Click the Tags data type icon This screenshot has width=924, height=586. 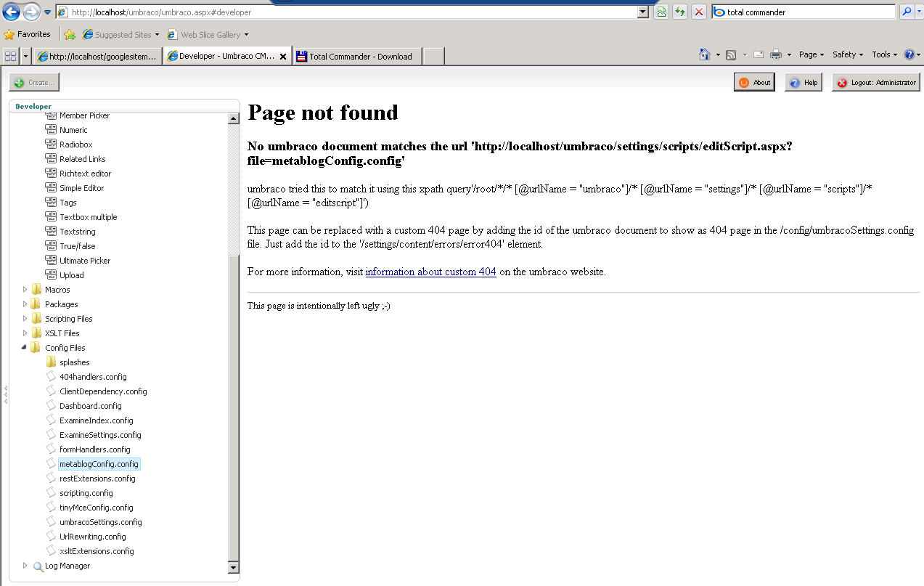click(51, 203)
